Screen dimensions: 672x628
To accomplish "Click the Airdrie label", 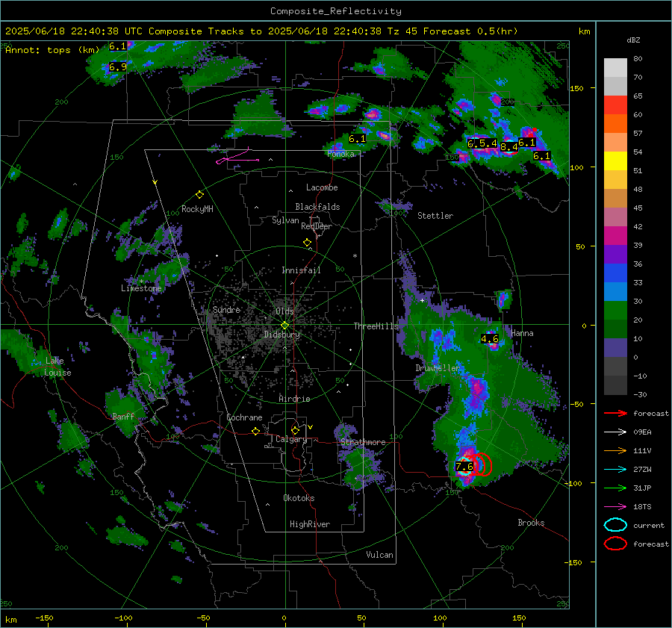I will coord(294,399).
